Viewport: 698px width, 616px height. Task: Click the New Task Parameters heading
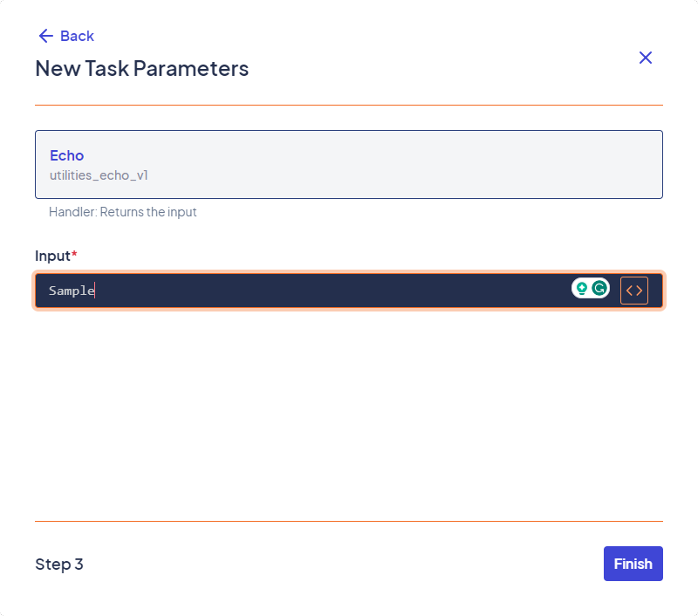click(x=142, y=68)
